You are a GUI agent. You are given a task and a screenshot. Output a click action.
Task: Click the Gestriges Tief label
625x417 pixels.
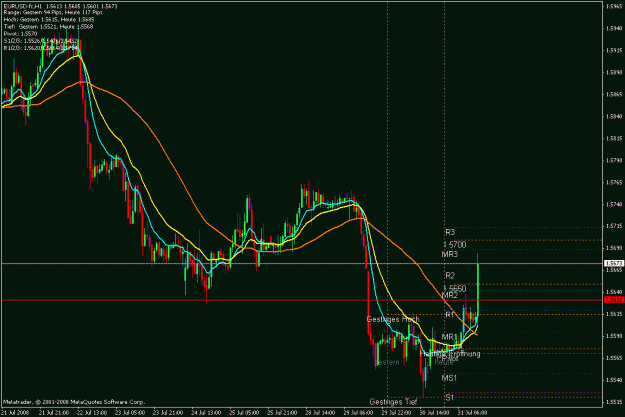[393, 401]
